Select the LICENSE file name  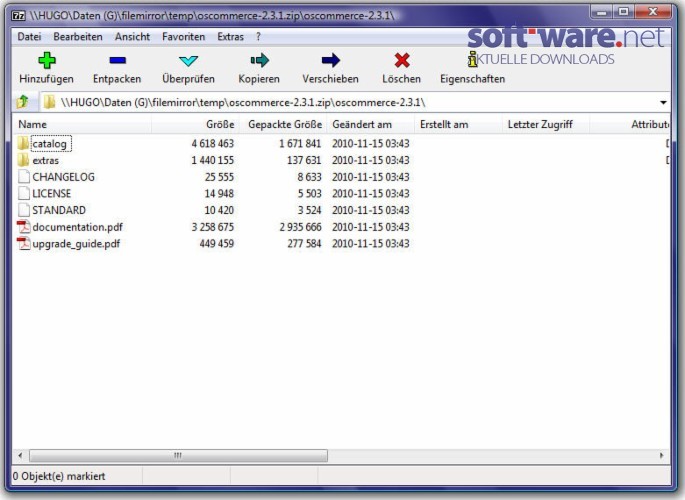(x=52, y=193)
